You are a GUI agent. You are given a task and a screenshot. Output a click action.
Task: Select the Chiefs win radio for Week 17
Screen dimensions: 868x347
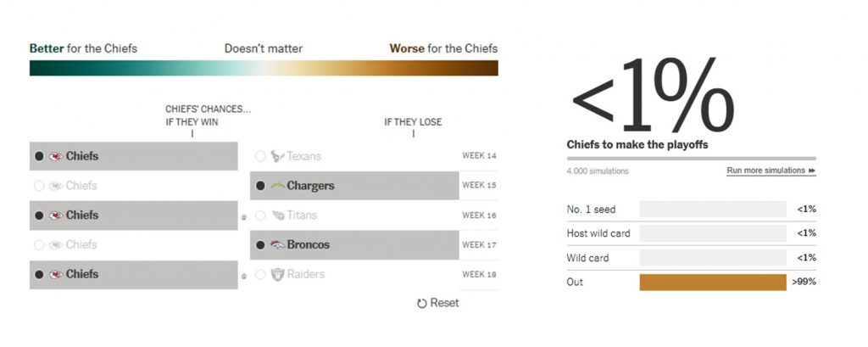tap(39, 245)
